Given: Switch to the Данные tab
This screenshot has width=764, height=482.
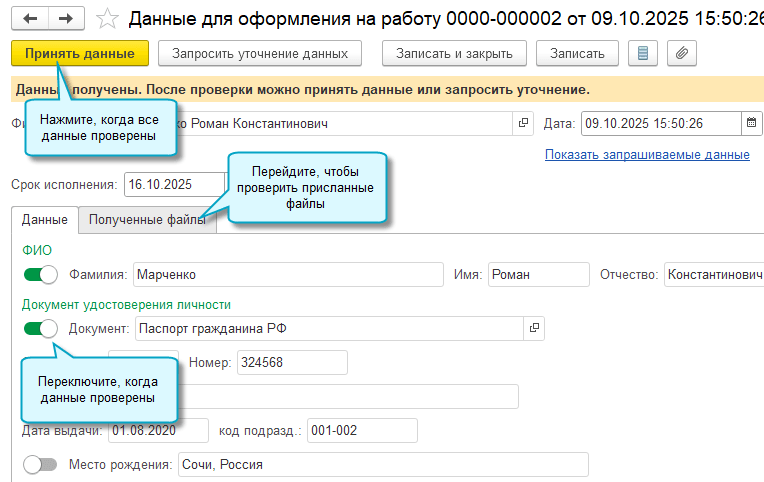Looking at the screenshot, I should (44, 220).
